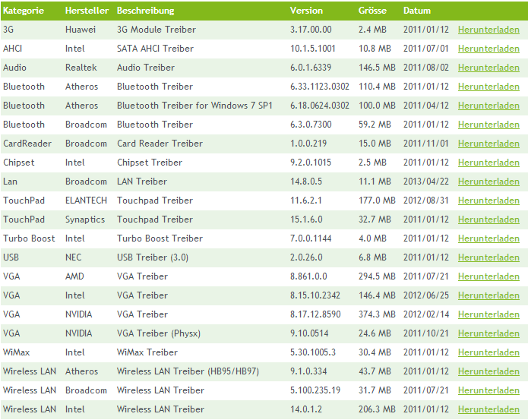Screen dimensions: 528x420
Task: Select version number 6.0.1.6339
Action: coord(311,68)
